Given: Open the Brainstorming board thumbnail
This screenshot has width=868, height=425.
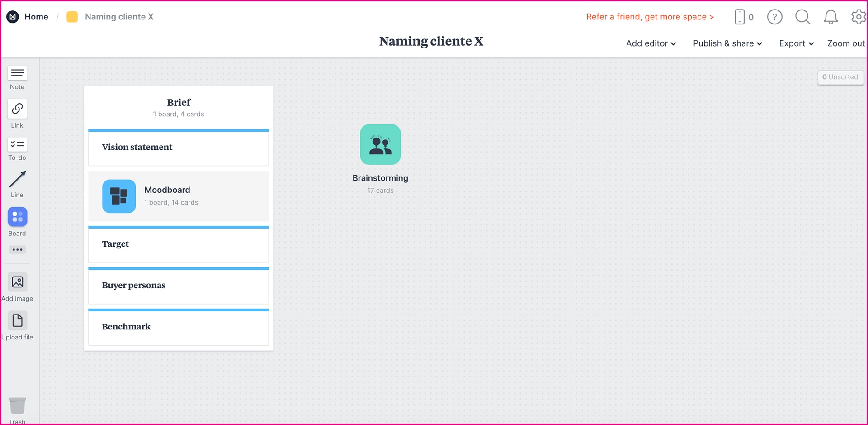Looking at the screenshot, I should (x=380, y=144).
